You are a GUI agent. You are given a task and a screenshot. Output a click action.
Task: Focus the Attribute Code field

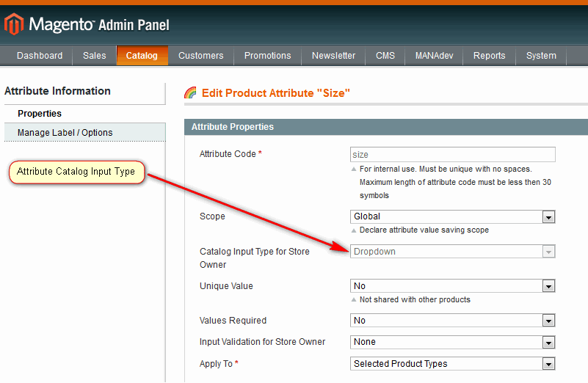453,154
